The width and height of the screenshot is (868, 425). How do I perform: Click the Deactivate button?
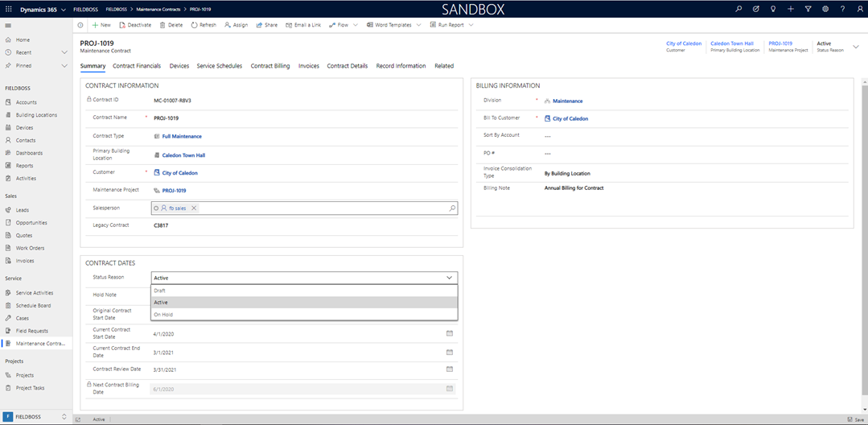tap(134, 25)
